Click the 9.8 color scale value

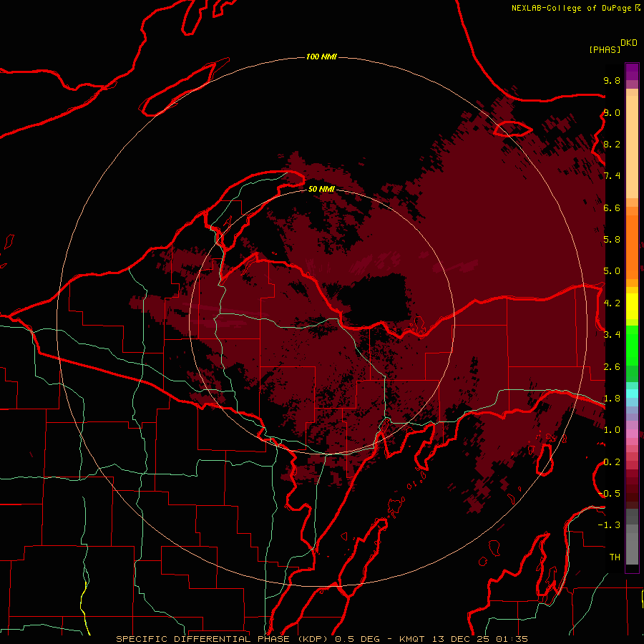(x=612, y=80)
